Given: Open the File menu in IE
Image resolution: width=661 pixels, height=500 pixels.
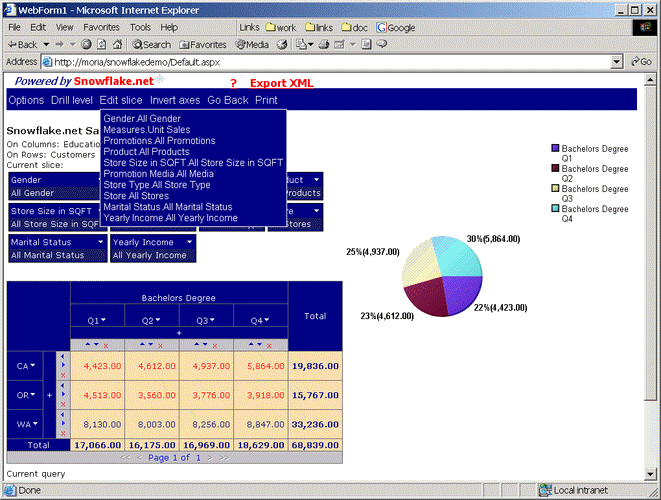Looking at the screenshot, I should (14, 27).
